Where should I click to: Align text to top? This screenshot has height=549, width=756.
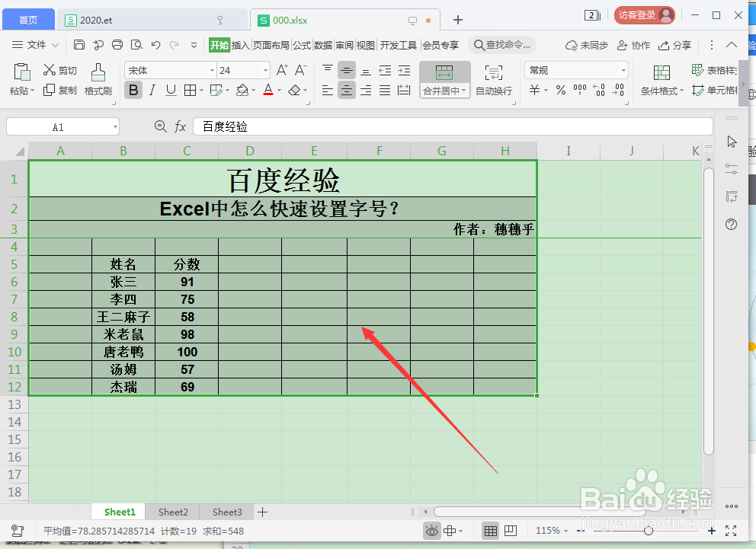click(328, 70)
